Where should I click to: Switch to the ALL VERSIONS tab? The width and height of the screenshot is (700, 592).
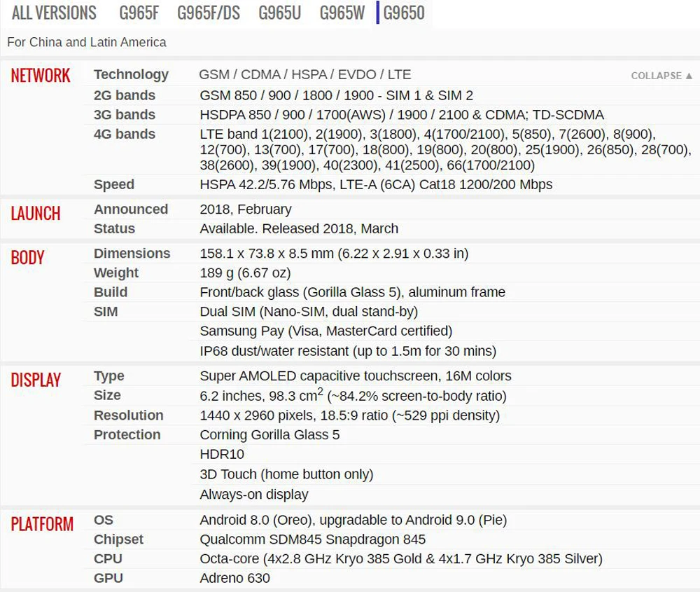click(54, 13)
